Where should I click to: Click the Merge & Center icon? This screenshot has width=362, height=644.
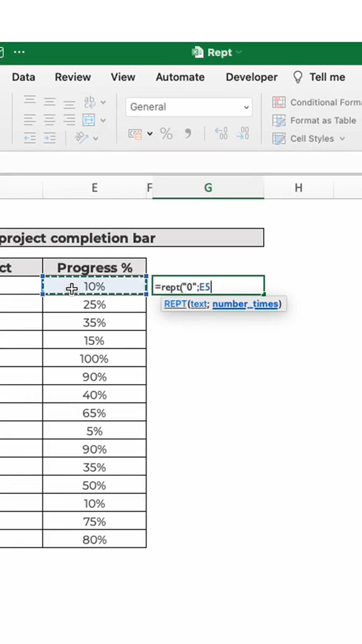pos(89,120)
